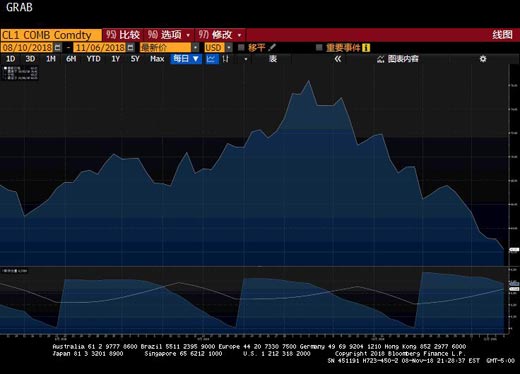
Task: Select the 1M time range
Action: pyautogui.click(x=51, y=59)
